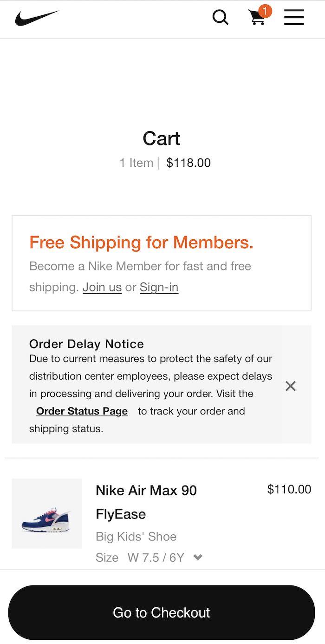Open the Nike Air Max 90 FlyEase title
Viewport: 325px width, 644px height.
coord(146,502)
